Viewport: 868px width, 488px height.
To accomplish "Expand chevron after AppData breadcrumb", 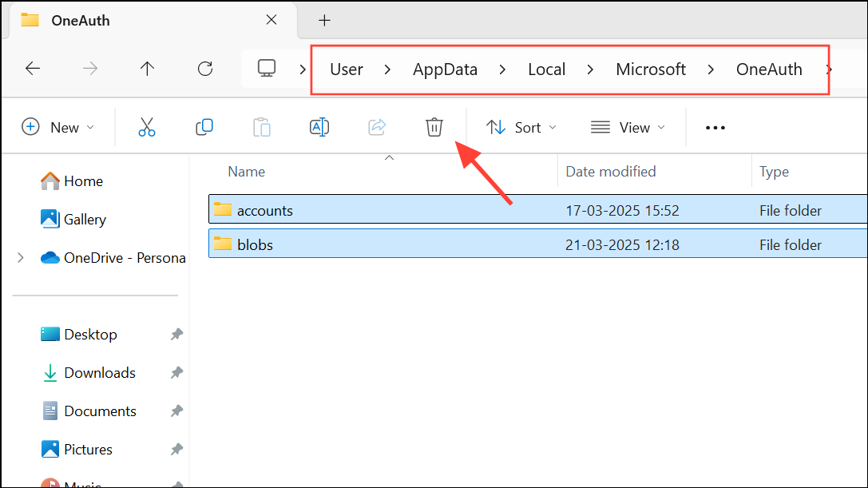I will pos(502,69).
